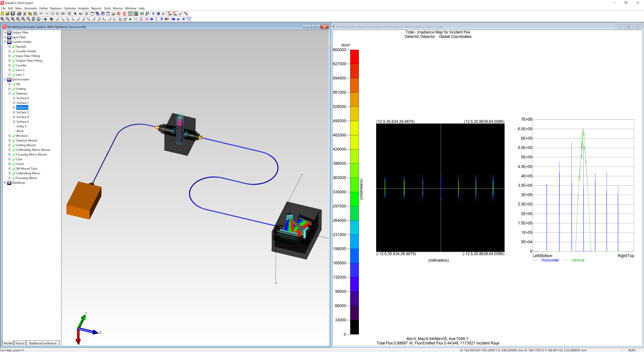644x352 pixels.
Task: Toggle the checkmark beside Focusing Mirror
Action: [x=14, y=178]
